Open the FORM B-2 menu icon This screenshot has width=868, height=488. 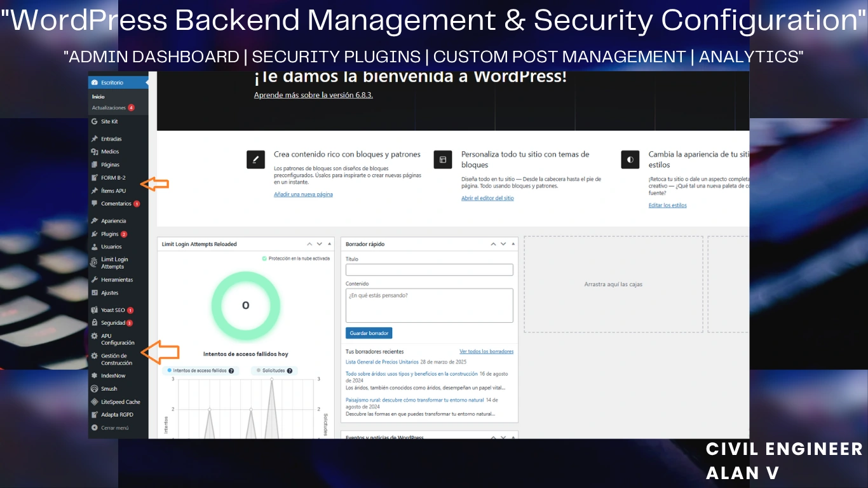(x=95, y=178)
